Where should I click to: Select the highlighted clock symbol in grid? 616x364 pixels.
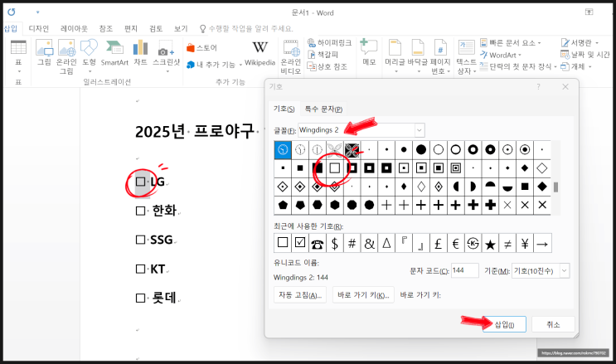[283, 150]
